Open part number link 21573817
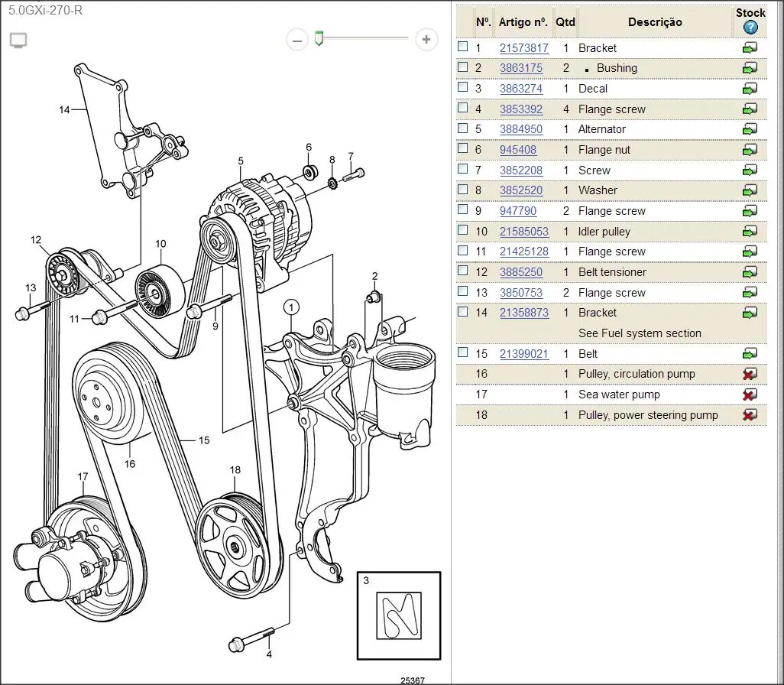Image resolution: width=784 pixels, height=685 pixels. click(x=524, y=48)
